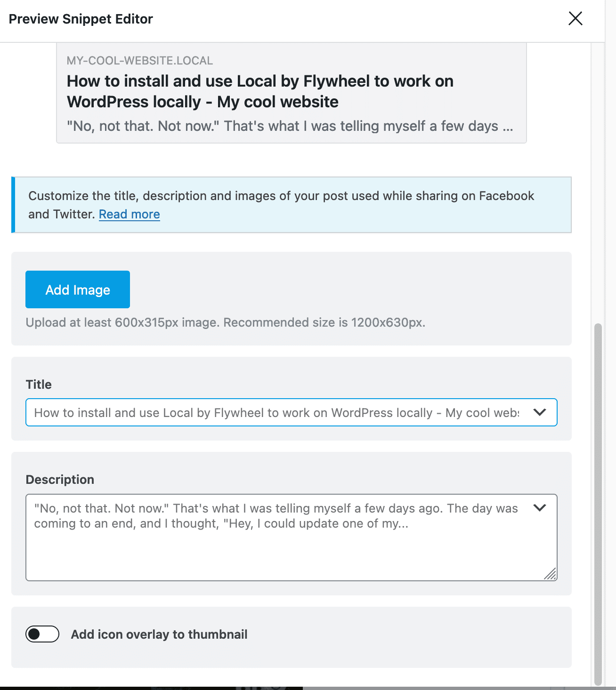Click the MY-COOL-WEBSITE.LOCAL domain text in preview
Screen dimensions: 616x690
140,61
